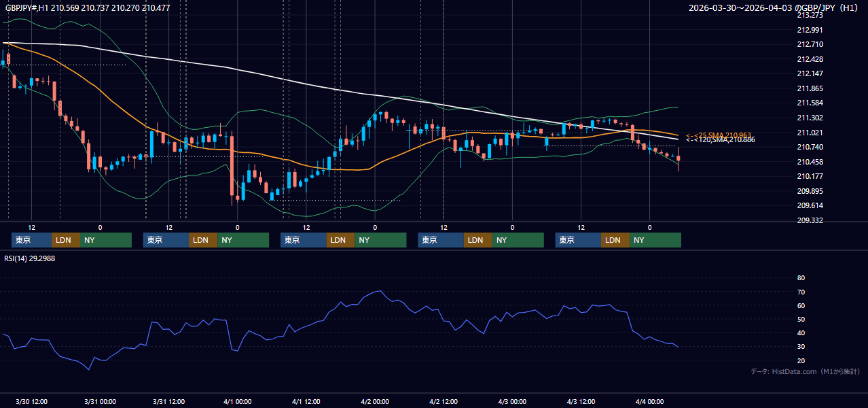The width and height of the screenshot is (868, 408).
Task: Click the GBPJPY#,H1 OHLC header text
Action: (x=88, y=7)
